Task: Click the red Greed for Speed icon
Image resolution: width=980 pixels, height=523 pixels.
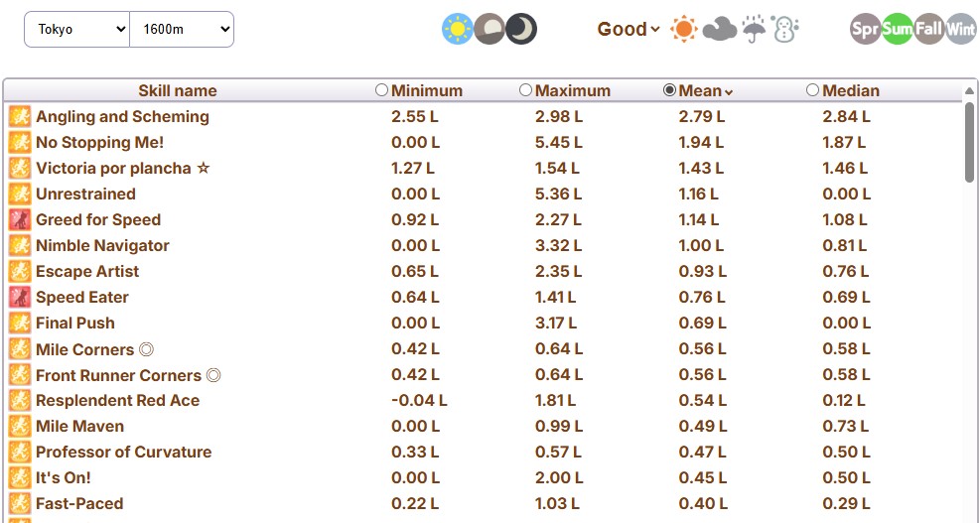Action: (x=20, y=220)
